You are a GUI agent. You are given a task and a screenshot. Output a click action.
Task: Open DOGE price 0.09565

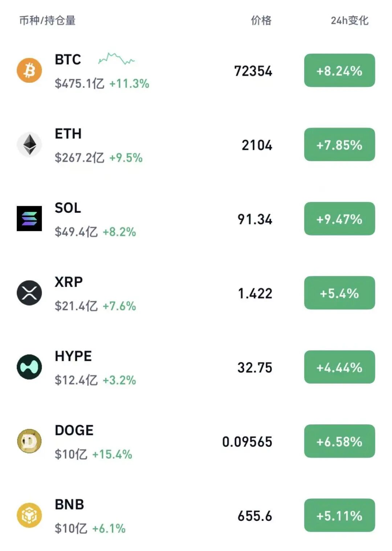click(247, 442)
